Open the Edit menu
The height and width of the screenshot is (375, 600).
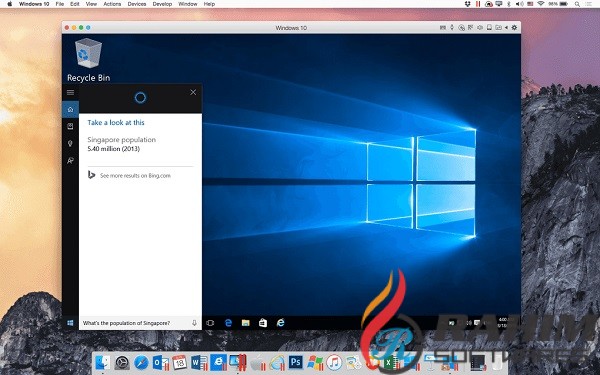pyautogui.click(x=75, y=4)
